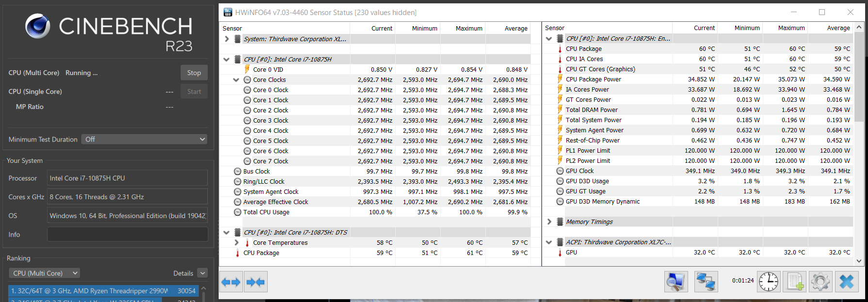Select the AMD Ryzen Threadripper ranking row
The width and height of the screenshot is (868, 302).
coord(103,291)
